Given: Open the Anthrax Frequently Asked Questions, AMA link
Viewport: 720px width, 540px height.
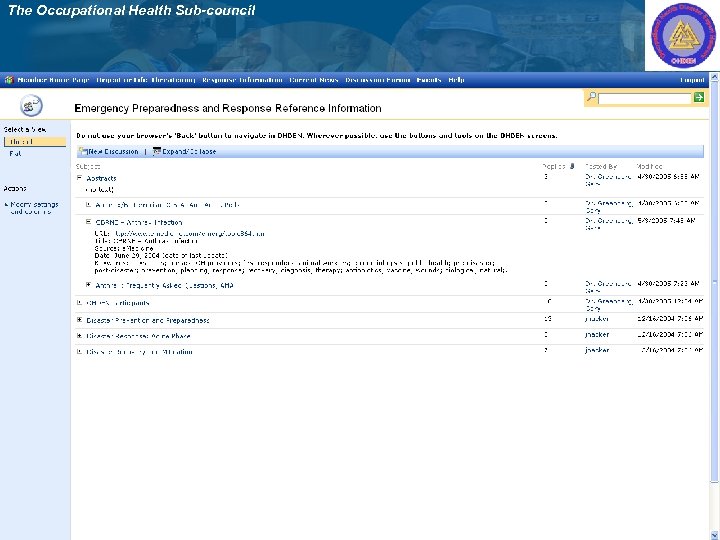Looking at the screenshot, I should (164, 286).
